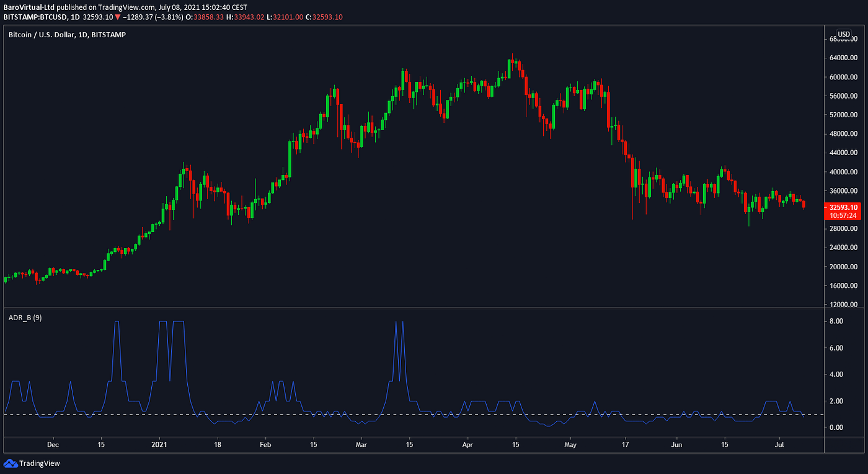Click the 10:57:24 bar countdown timer

(842, 215)
